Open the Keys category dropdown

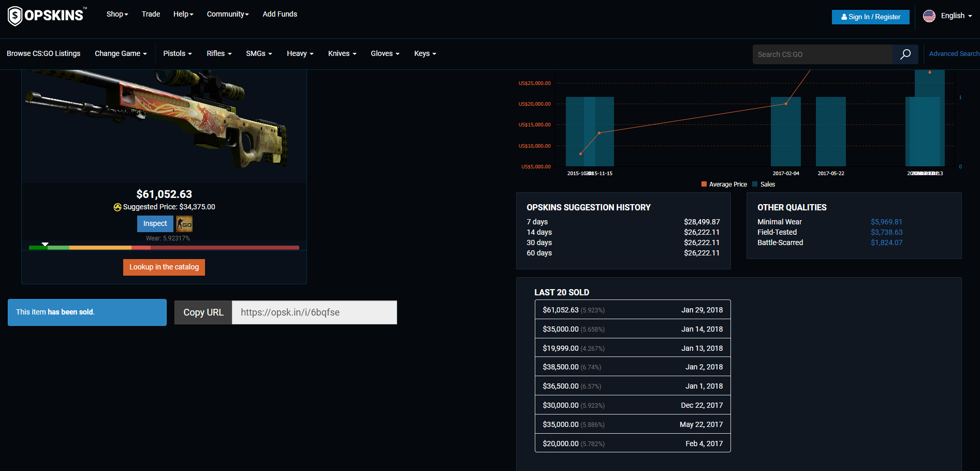point(425,53)
